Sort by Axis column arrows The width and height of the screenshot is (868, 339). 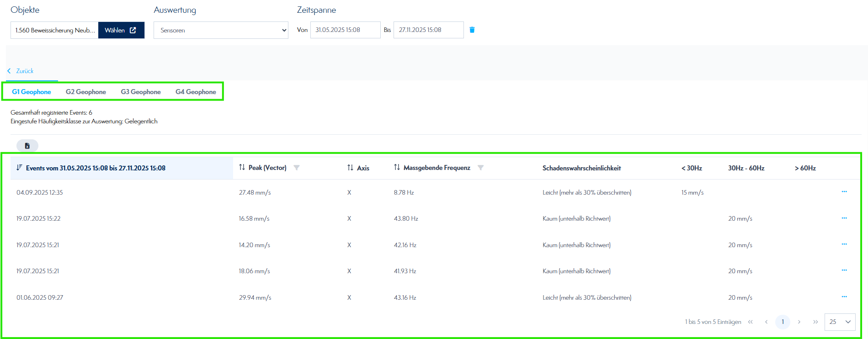coord(350,168)
